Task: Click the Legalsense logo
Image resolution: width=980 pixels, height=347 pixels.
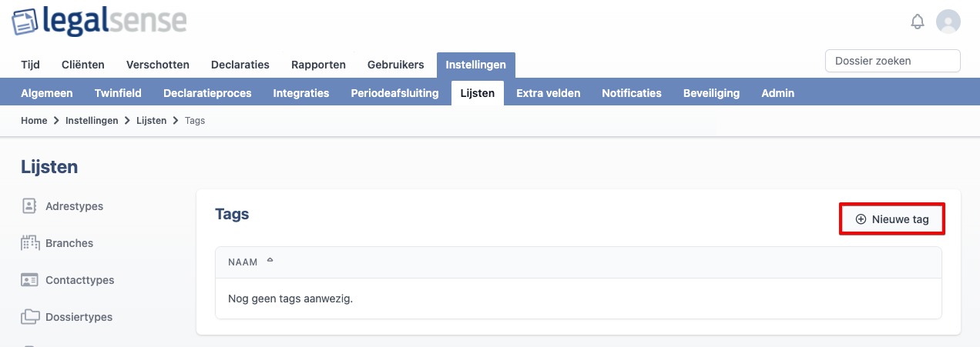Action: pyautogui.click(x=99, y=22)
